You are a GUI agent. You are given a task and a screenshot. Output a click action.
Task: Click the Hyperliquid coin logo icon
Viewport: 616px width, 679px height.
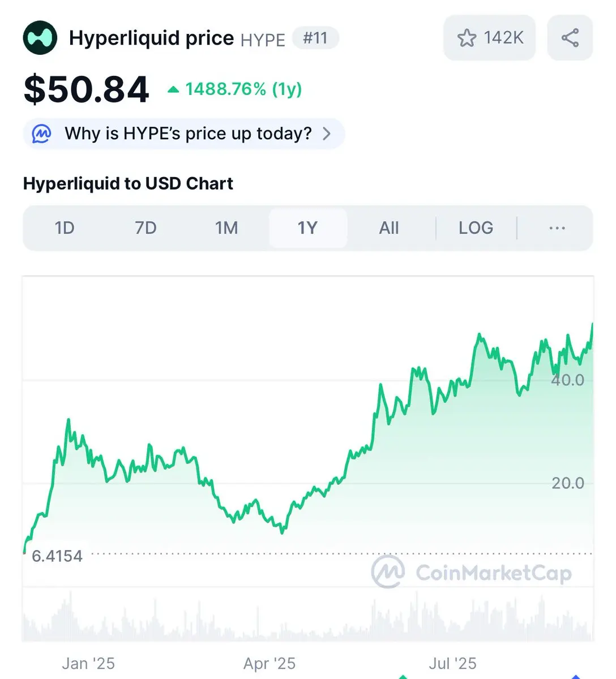click(40, 38)
